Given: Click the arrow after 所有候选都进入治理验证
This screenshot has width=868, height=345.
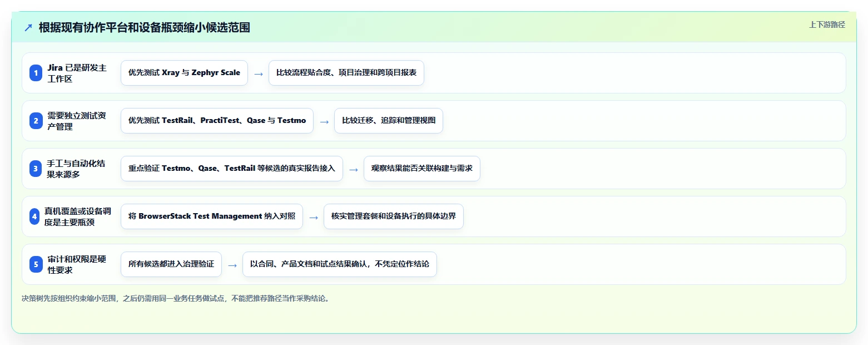Looking at the screenshot, I should (x=232, y=265).
